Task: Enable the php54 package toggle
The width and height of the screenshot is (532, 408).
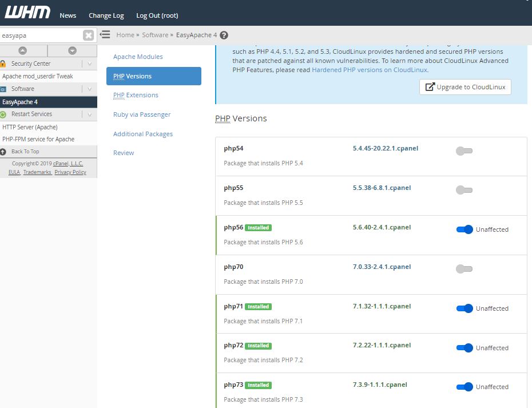Action: (464, 151)
